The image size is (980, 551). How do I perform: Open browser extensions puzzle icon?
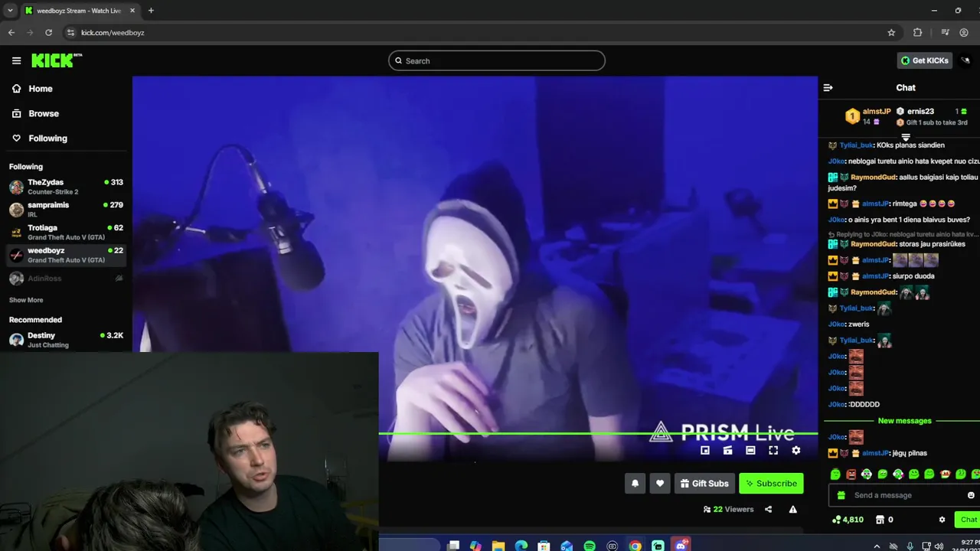point(917,32)
